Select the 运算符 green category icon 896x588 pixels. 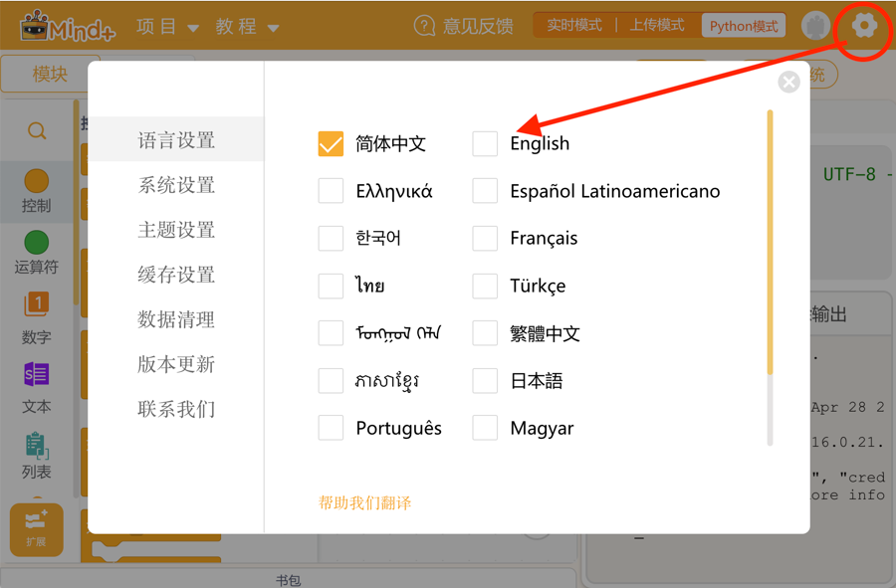click(x=37, y=243)
